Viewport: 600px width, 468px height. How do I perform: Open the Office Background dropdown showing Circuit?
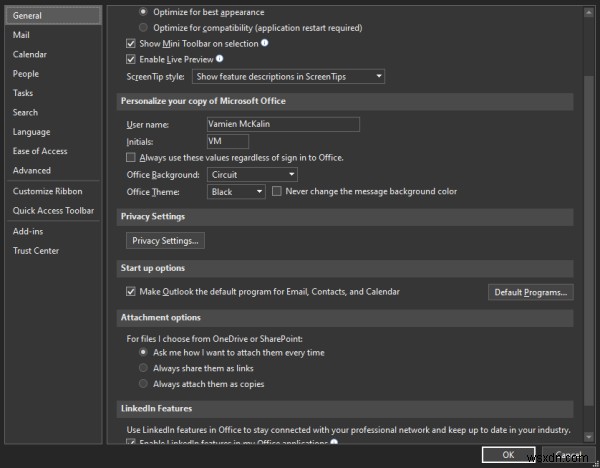click(x=252, y=174)
